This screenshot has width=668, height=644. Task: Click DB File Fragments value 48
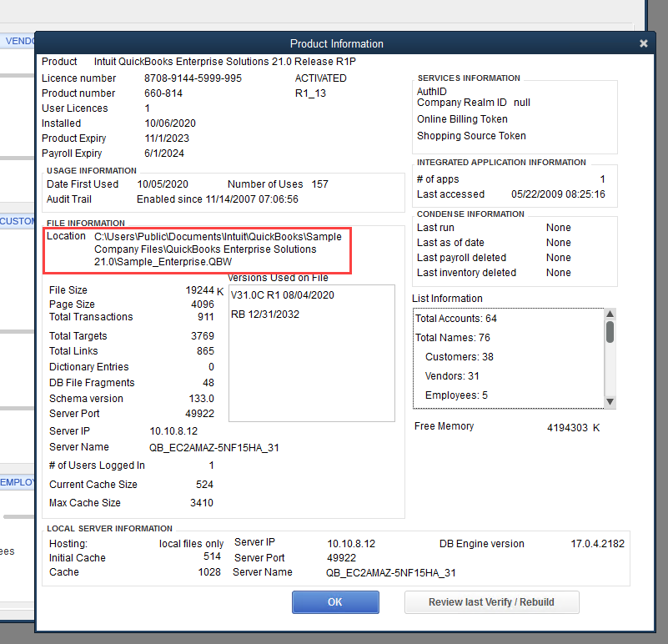pyautogui.click(x=208, y=383)
